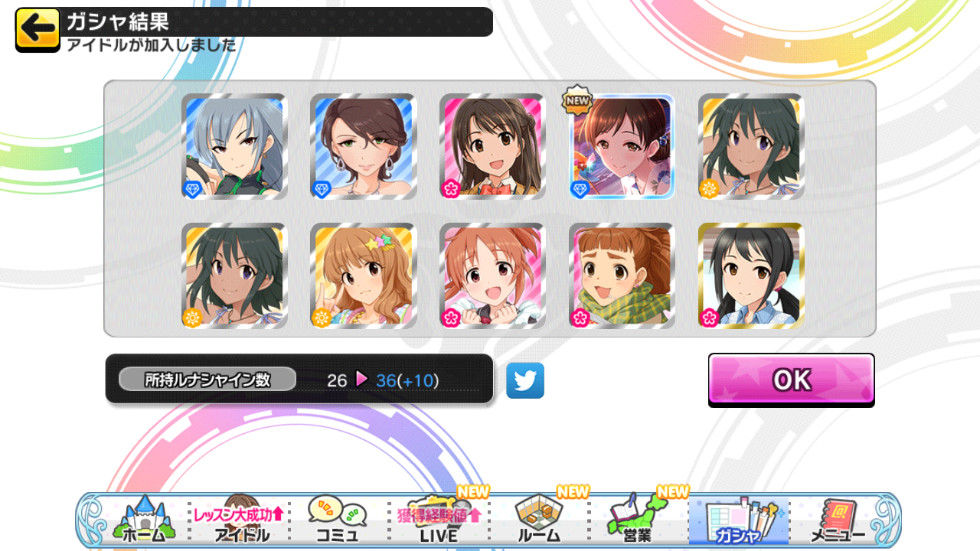Screen dimensions: 980x551
Task: Go to the LIVE section
Action: coord(439,520)
